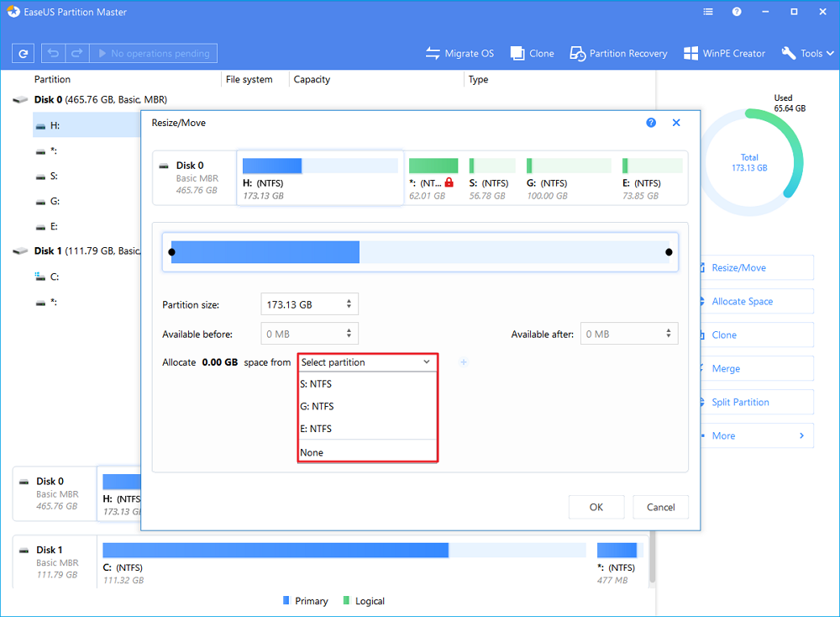Click Merge in right side panel
Viewport: 840px width, 617px height.
coord(757,369)
